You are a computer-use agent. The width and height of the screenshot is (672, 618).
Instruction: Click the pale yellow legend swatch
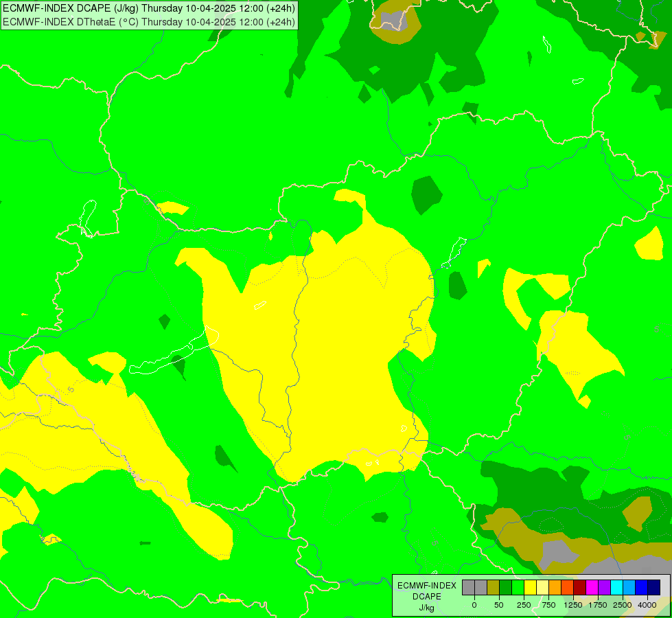click(x=542, y=587)
